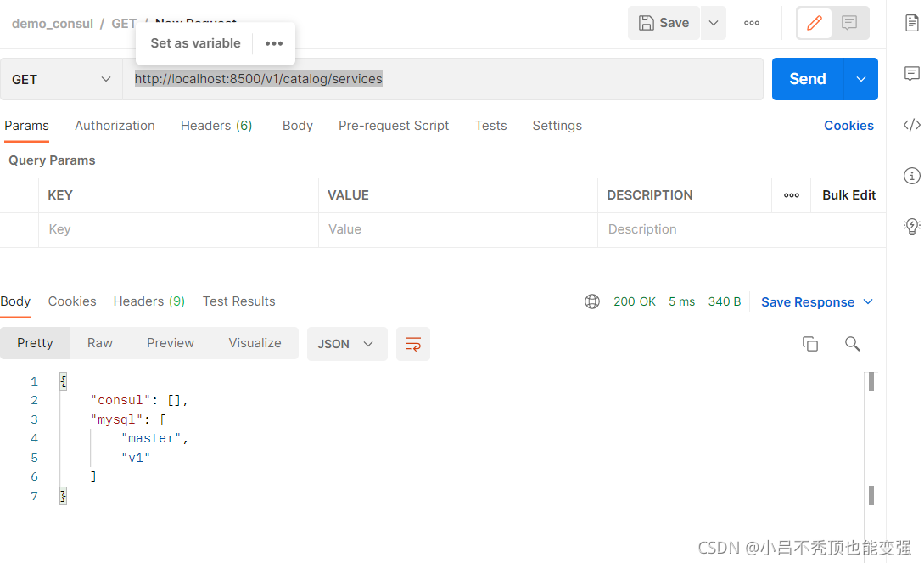Open the lightbulb related requests icon
This screenshot has height=563, width=924.
pyautogui.click(x=911, y=227)
